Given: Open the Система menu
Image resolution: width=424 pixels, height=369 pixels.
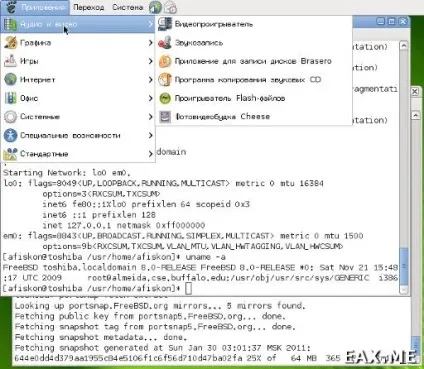Looking at the screenshot, I should (128, 7).
